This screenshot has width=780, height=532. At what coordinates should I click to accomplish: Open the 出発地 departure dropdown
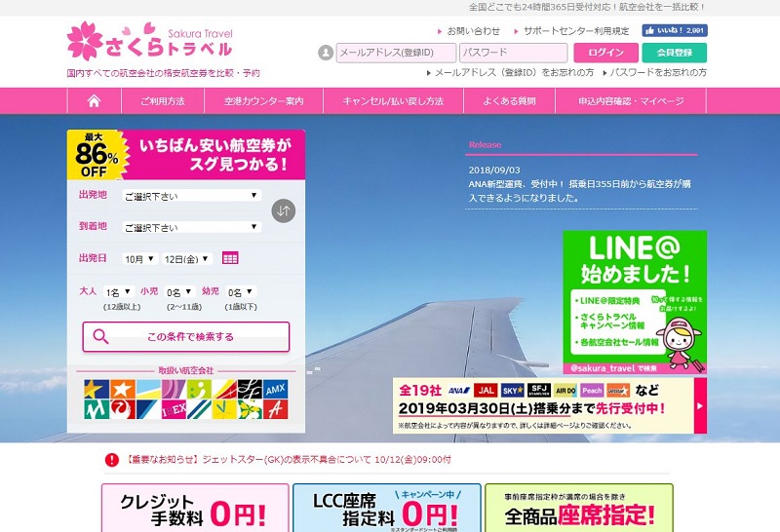point(191,195)
